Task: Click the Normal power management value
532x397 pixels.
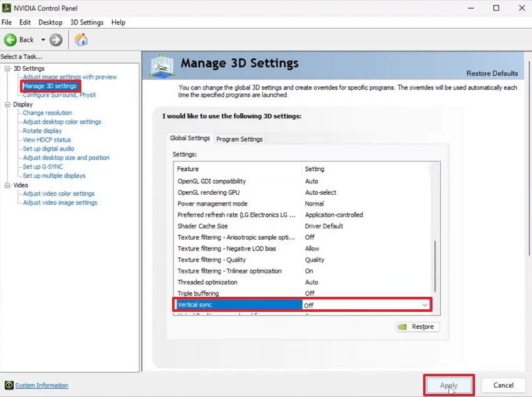Action: (314, 204)
